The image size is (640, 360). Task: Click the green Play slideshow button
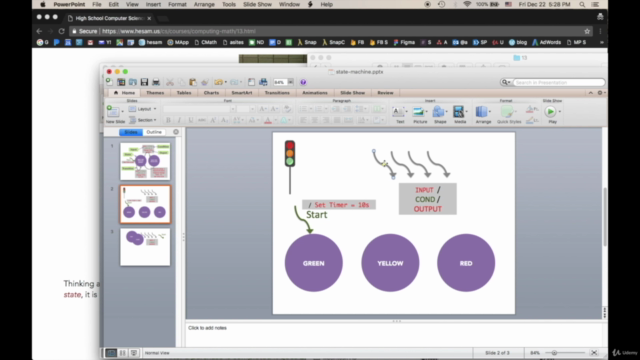[550, 111]
